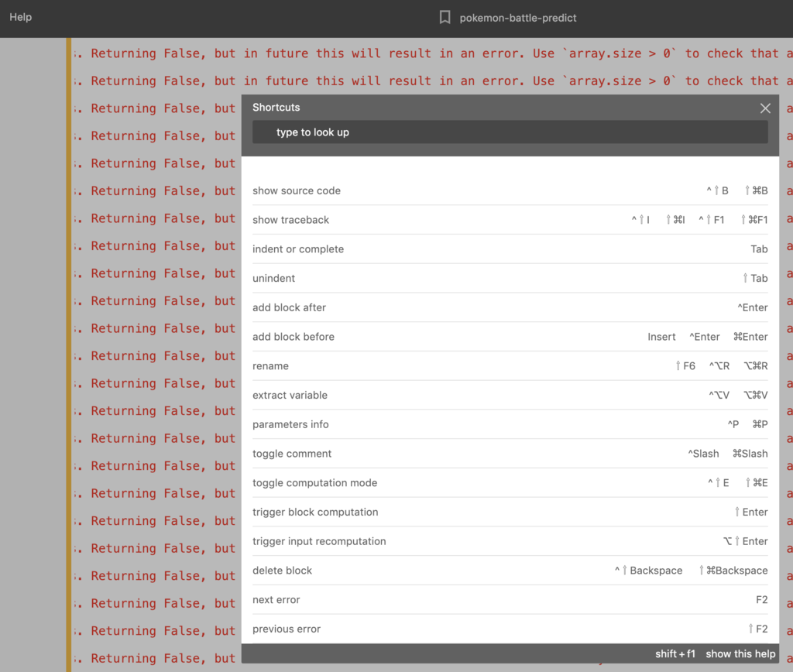Image resolution: width=793 pixels, height=672 pixels.
Task: Select the 'next error' shortcut row
Action: tap(510, 600)
